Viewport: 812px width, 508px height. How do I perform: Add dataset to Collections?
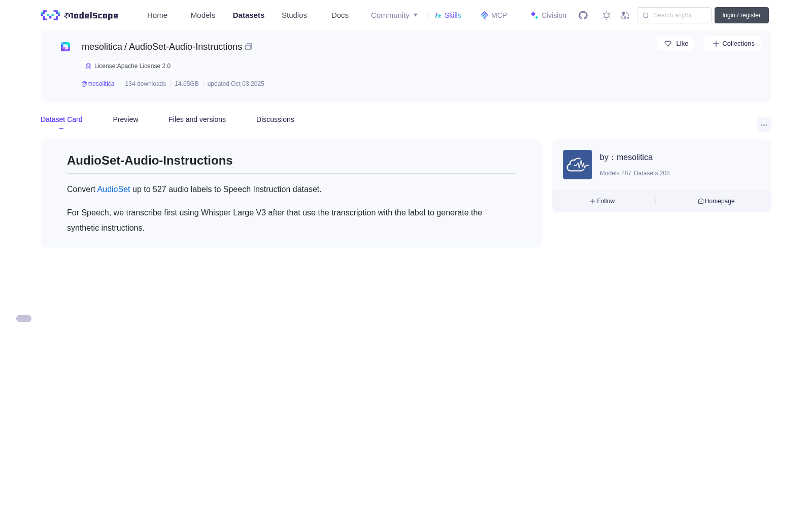click(733, 44)
